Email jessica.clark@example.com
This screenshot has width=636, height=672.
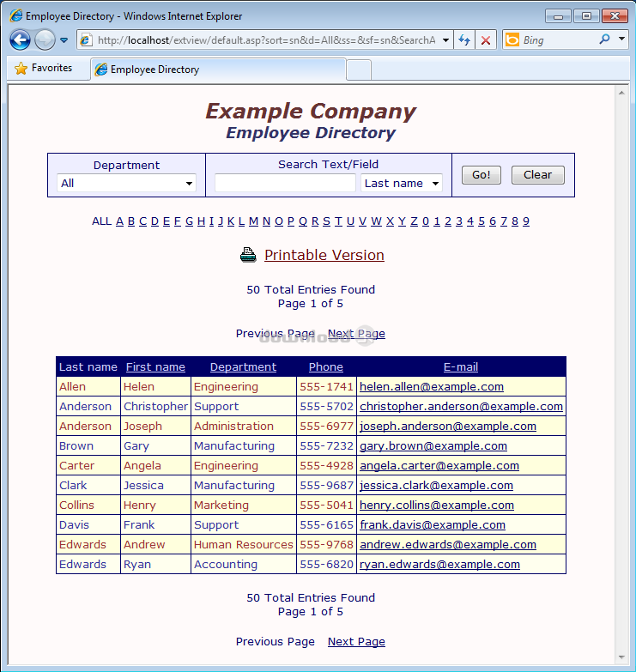pos(436,485)
